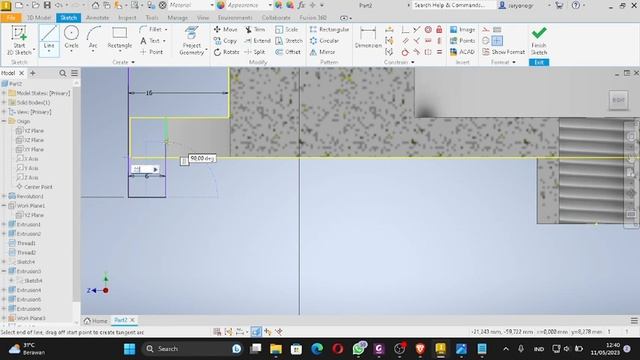Click Insert Points tool

[462, 41]
